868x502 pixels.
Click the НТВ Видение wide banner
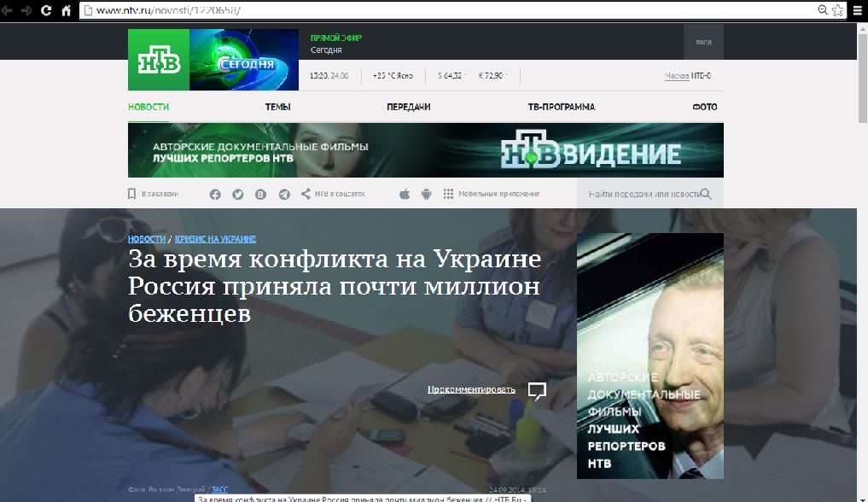click(x=426, y=150)
